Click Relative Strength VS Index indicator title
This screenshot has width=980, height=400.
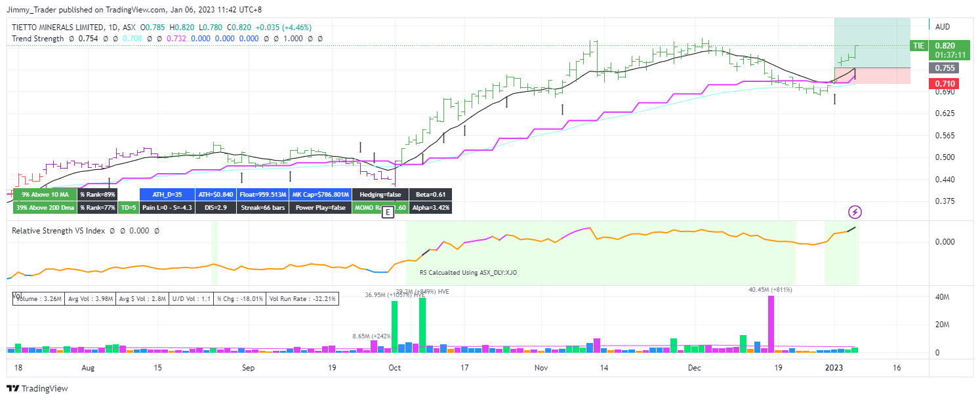(58, 231)
